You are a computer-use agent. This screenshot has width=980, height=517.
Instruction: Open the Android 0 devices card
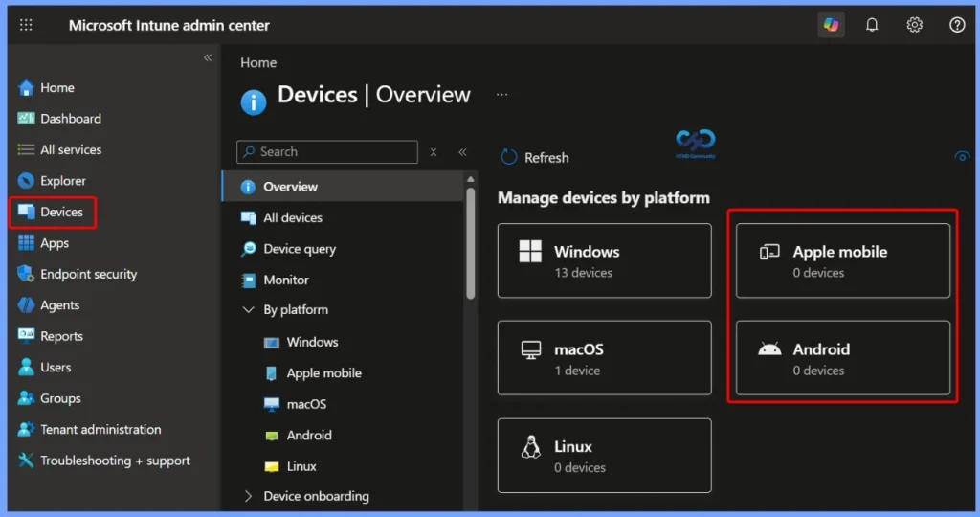[x=842, y=357]
